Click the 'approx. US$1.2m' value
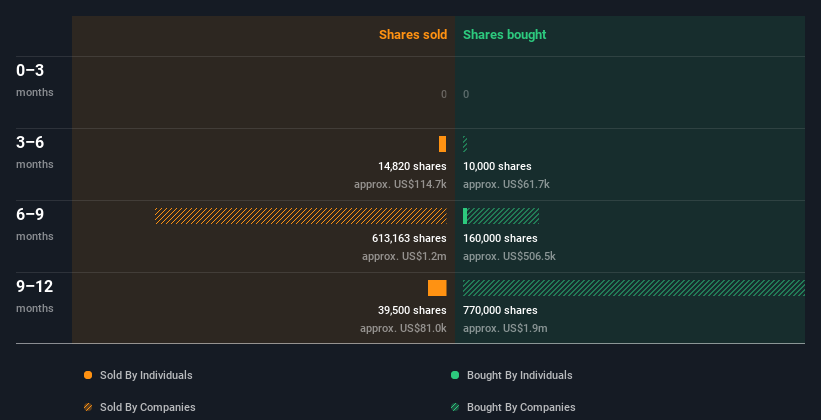Viewport: 821px width, 420px height. [x=404, y=257]
